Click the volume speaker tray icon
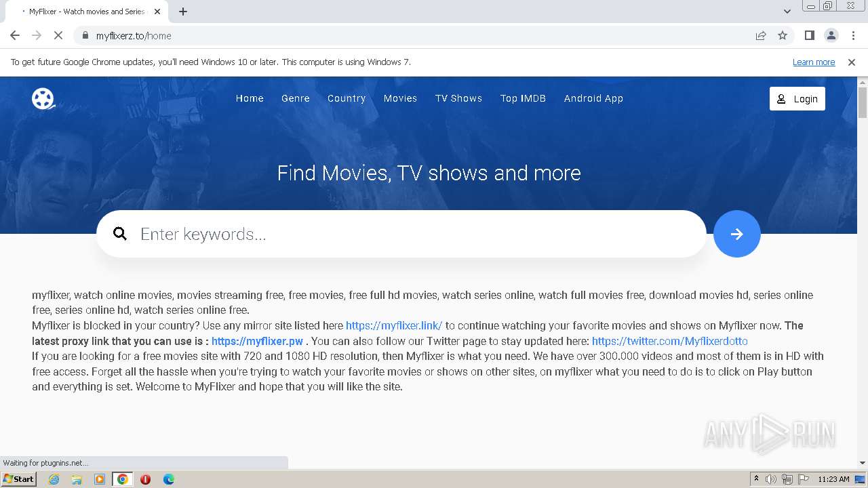Viewport: 868px width, 488px height. point(771,479)
